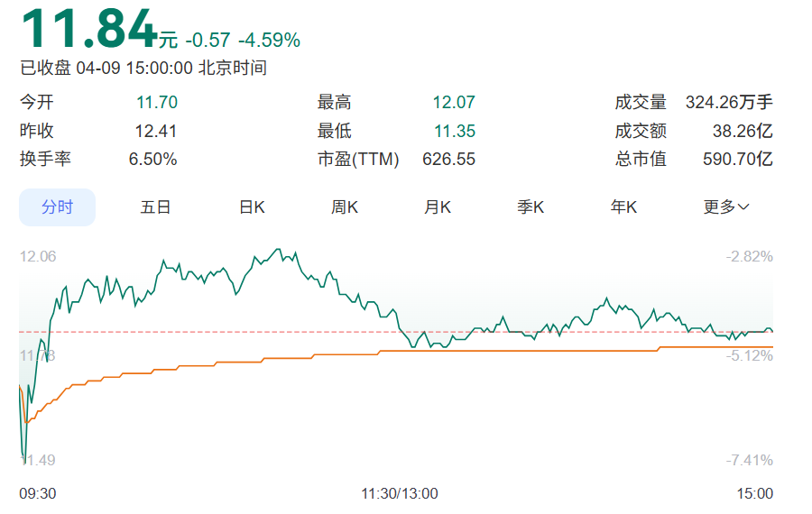Click the 最低 value 11.35
The width and height of the screenshot is (812, 514).
pos(454,132)
